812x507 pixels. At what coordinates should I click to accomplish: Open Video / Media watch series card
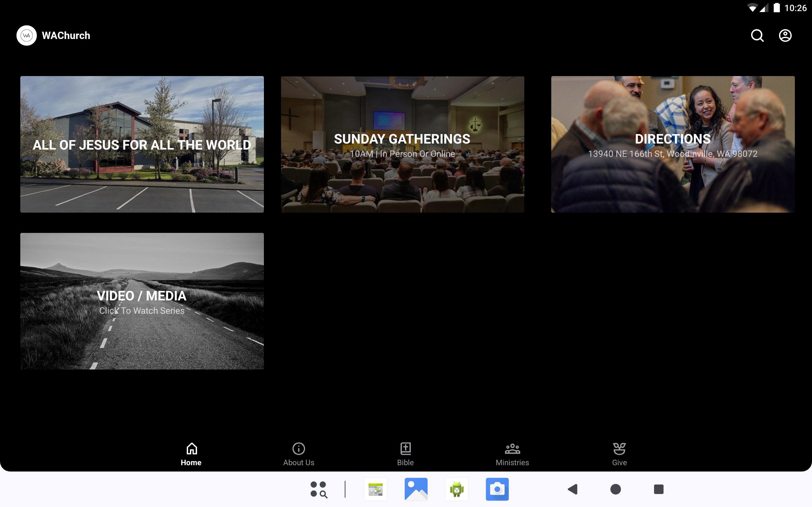142,301
